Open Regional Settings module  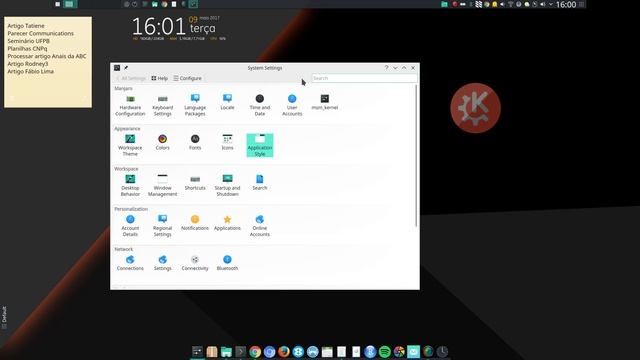(162, 226)
